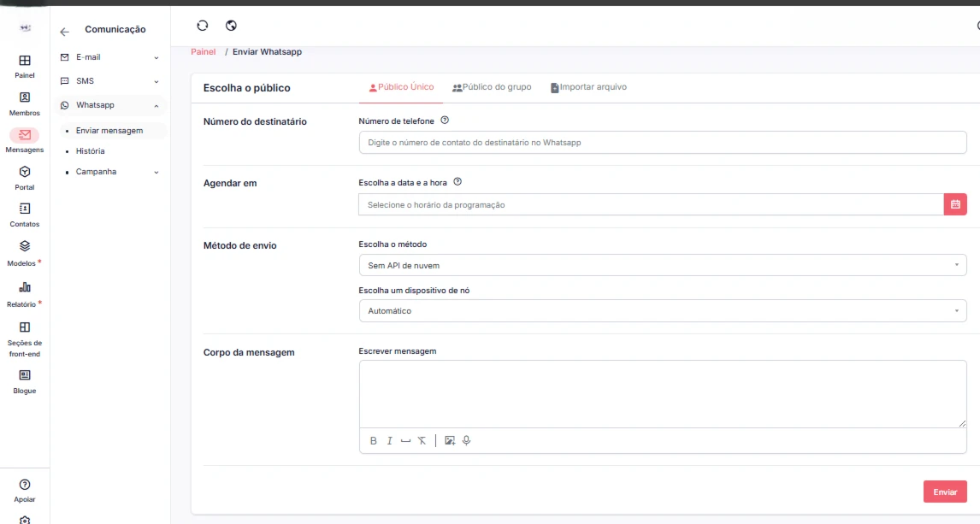Screen dimensions: 980x524
Task: Open the Contatos sidebar icon
Action: click(x=25, y=209)
